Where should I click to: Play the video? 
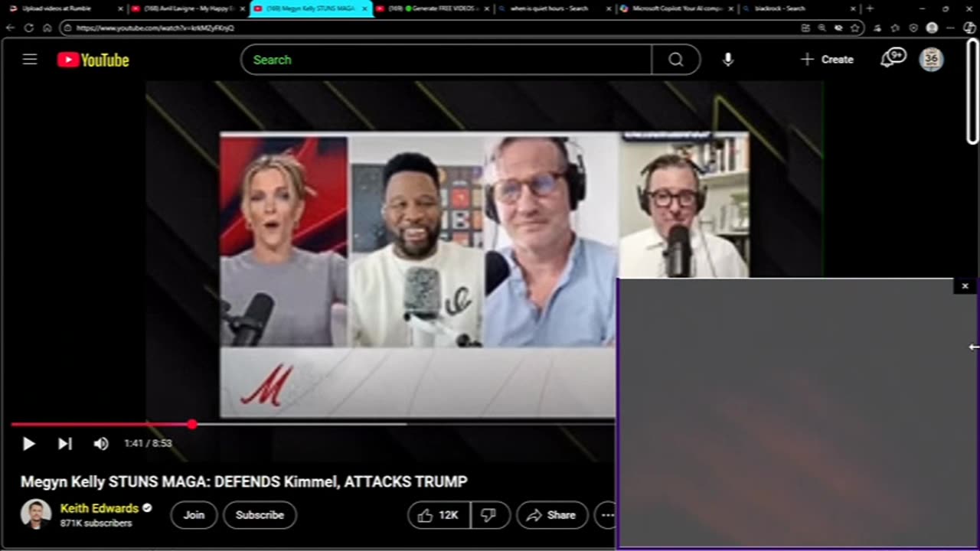pyautogui.click(x=28, y=444)
